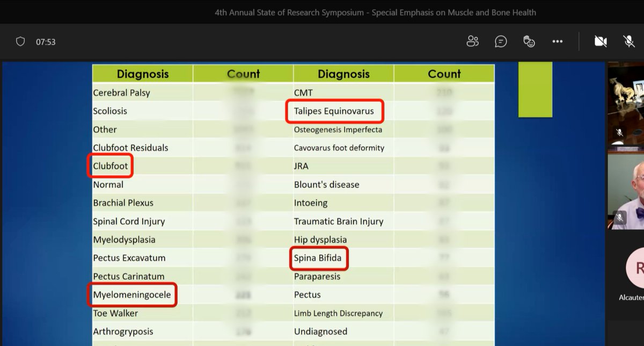
Task: Open the reactions and raise hand menu
Action: coord(529,41)
